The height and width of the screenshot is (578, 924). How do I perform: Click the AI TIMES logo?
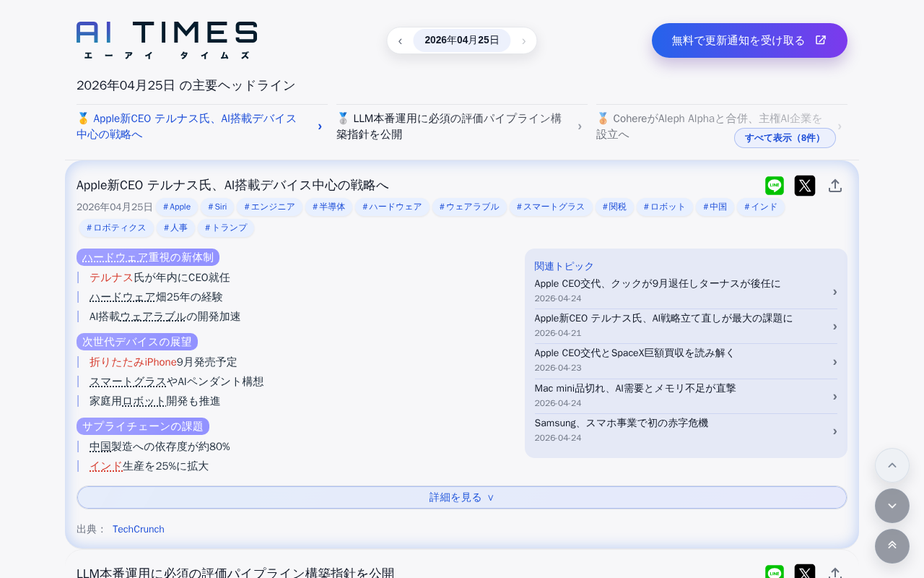[x=167, y=40]
